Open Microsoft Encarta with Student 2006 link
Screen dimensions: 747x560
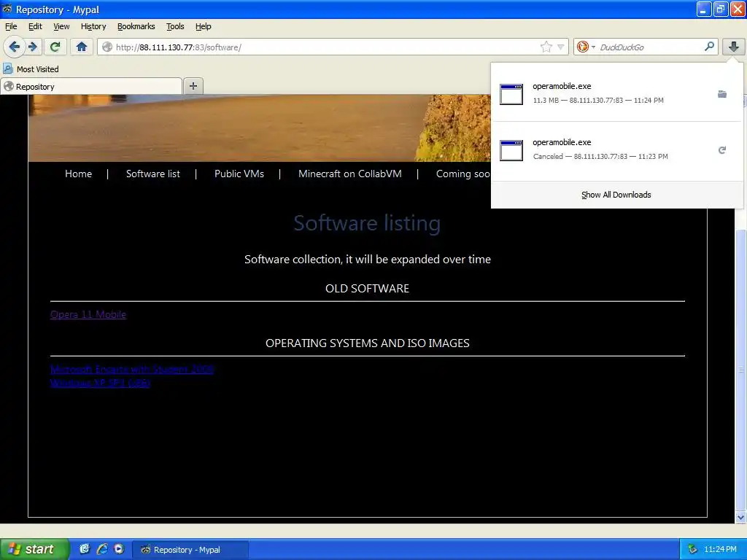pyautogui.click(x=132, y=369)
